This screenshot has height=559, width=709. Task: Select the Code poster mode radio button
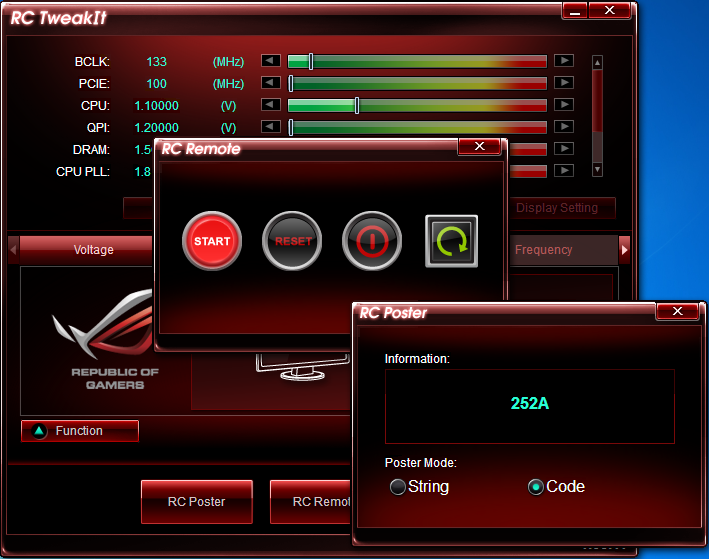coord(536,487)
